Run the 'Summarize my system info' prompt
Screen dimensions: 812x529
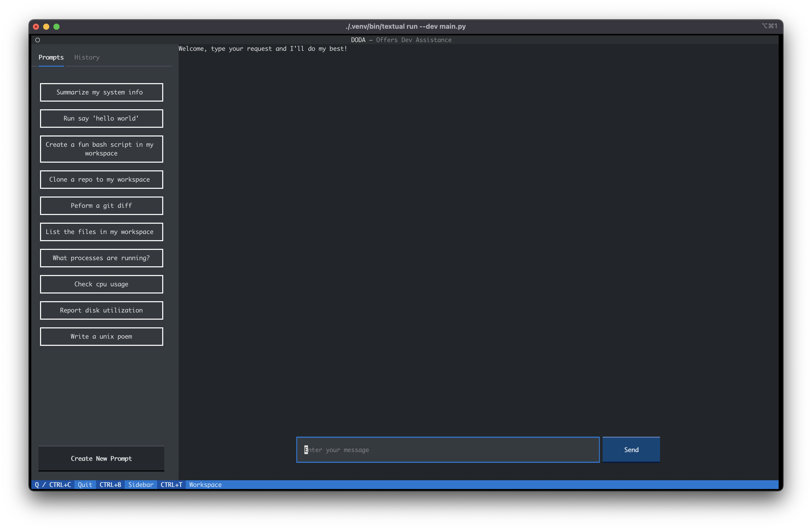coord(101,92)
